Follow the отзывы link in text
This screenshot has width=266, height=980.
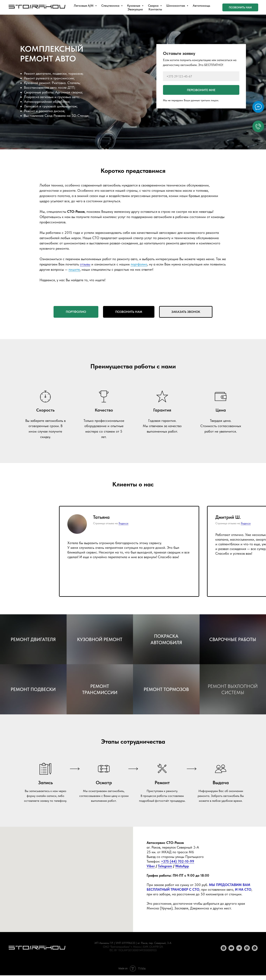click(85, 264)
